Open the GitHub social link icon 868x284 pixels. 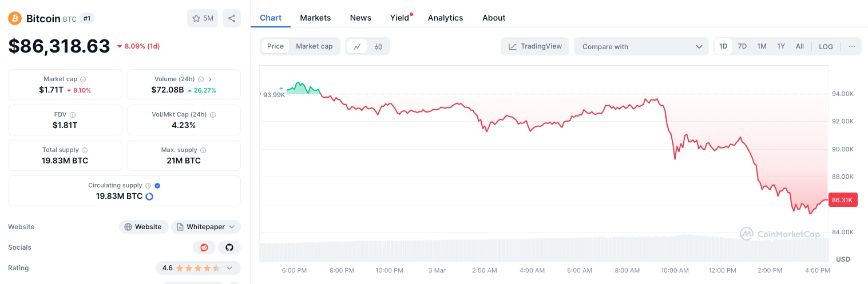[x=229, y=247]
